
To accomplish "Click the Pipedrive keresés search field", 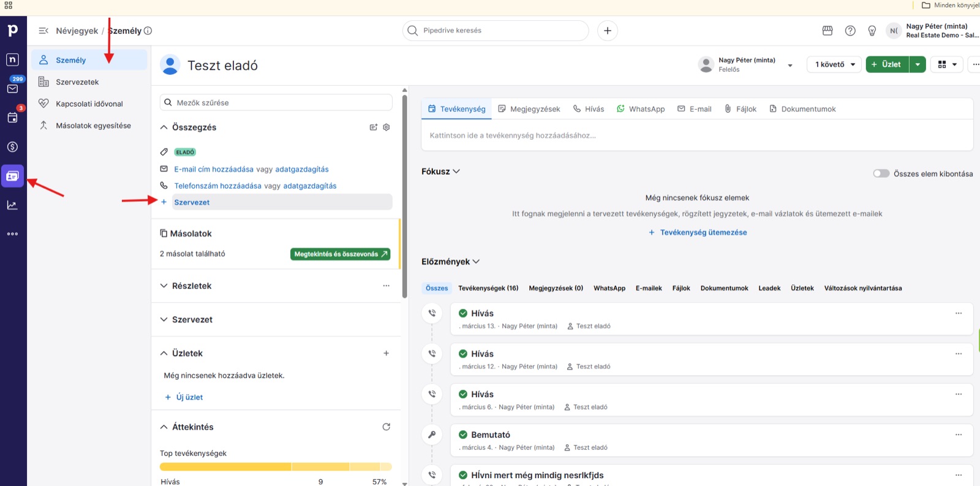I will click(x=496, y=31).
